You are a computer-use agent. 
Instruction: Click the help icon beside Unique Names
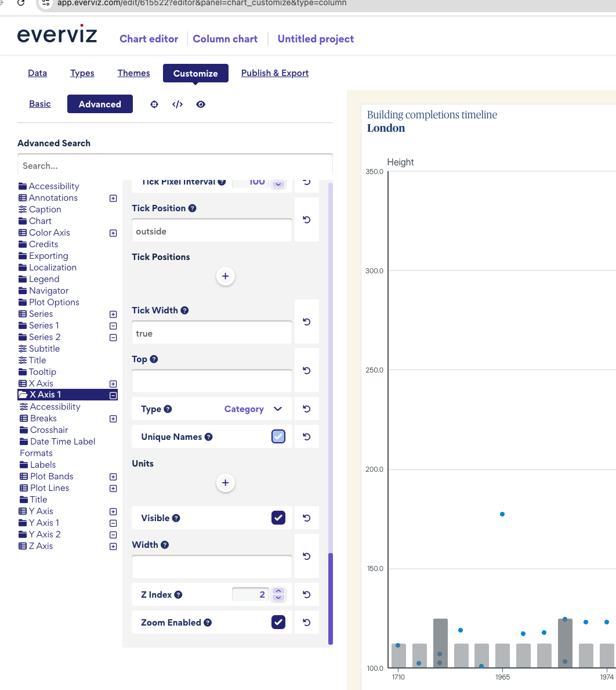[209, 437]
